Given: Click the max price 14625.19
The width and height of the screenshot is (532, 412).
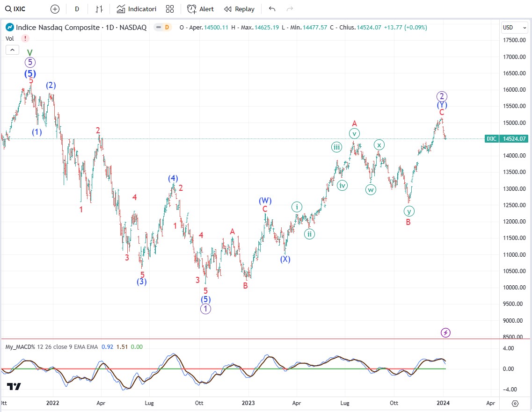Looking at the screenshot, I should (x=267, y=28).
